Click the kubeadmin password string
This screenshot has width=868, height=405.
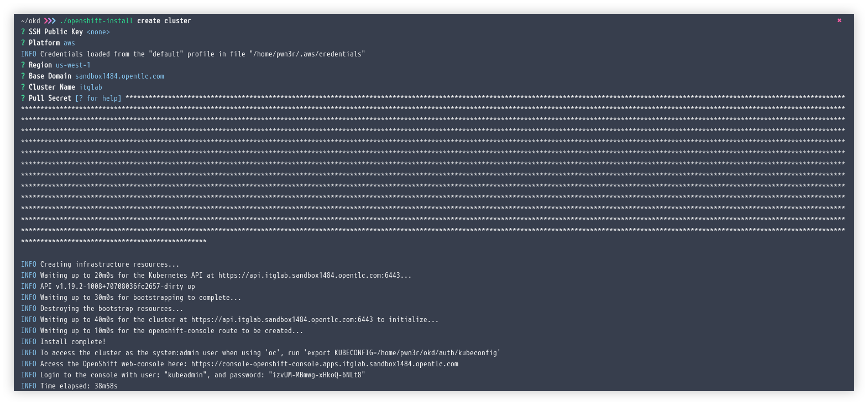tap(317, 375)
